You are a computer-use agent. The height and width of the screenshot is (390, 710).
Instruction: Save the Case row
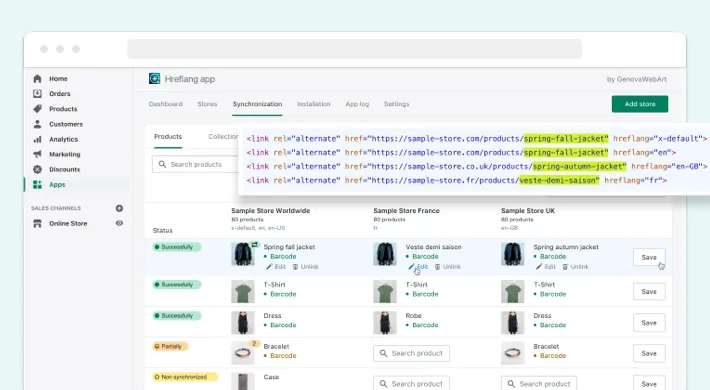point(649,383)
